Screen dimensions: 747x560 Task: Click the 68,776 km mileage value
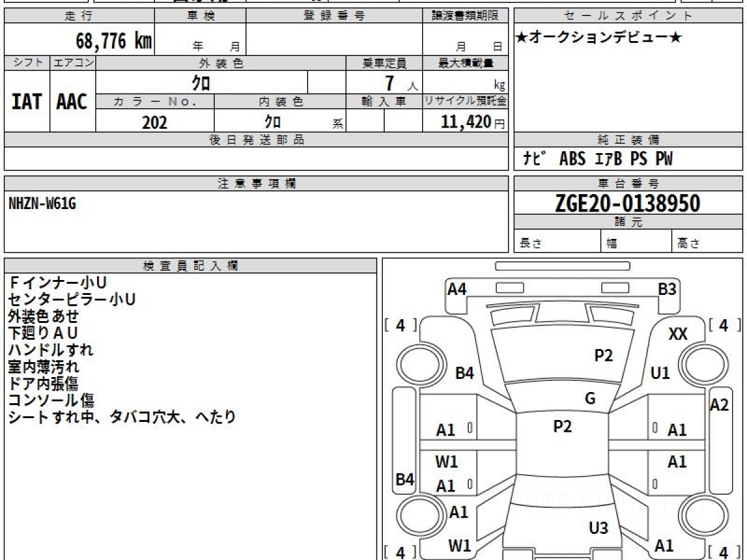point(113,42)
